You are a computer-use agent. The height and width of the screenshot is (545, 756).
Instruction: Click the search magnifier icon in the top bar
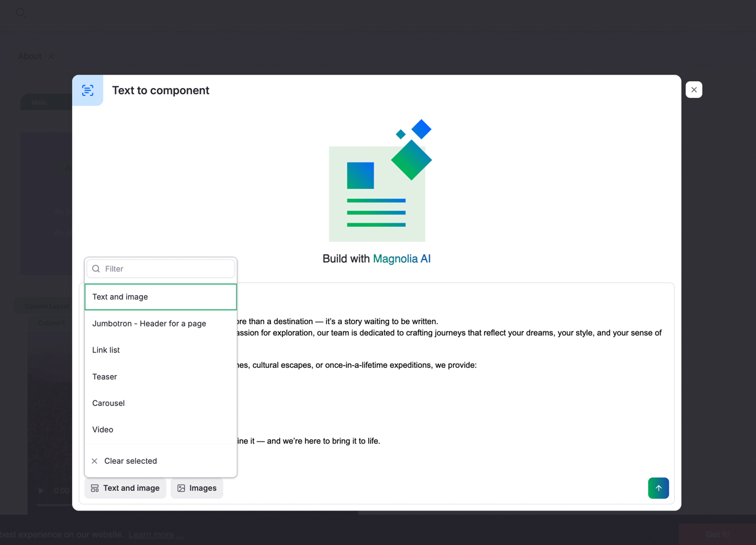click(21, 12)
